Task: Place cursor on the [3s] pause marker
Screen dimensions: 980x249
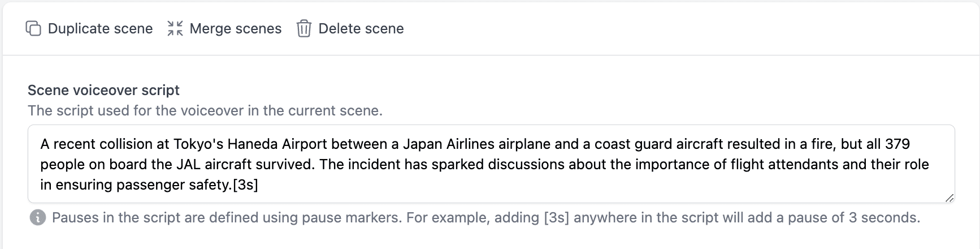Action: 245,185
